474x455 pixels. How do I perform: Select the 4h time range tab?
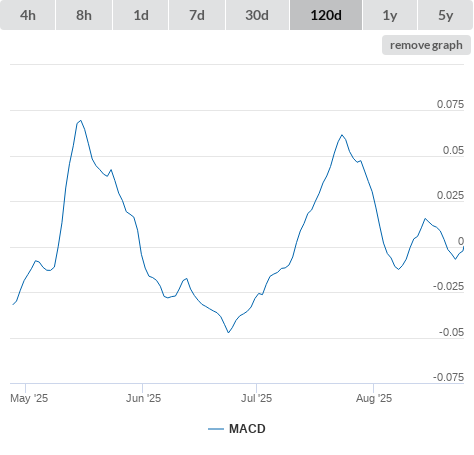[28, 15]
